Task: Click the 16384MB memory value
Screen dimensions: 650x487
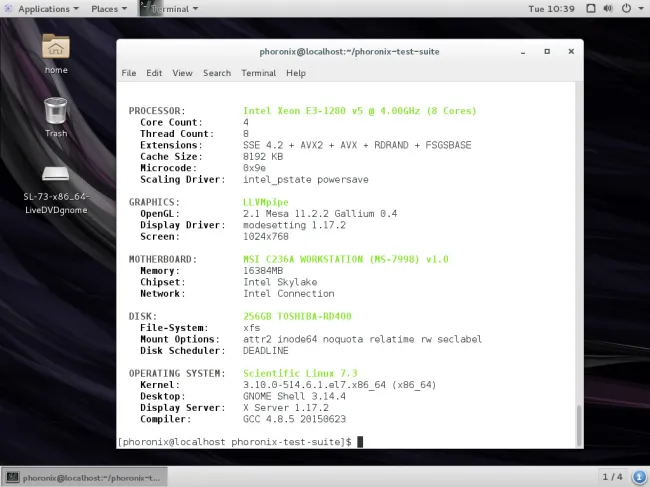Action: tap(263, 271)
